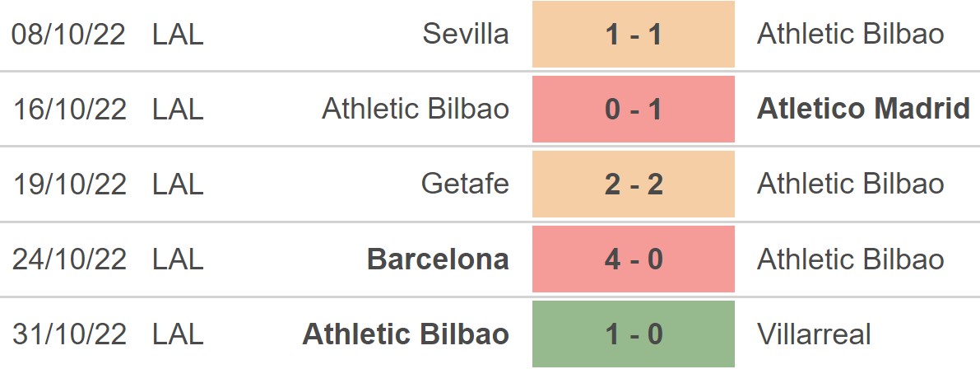
Task: Click the 4 - 0 score box
Action: [633, 259]
